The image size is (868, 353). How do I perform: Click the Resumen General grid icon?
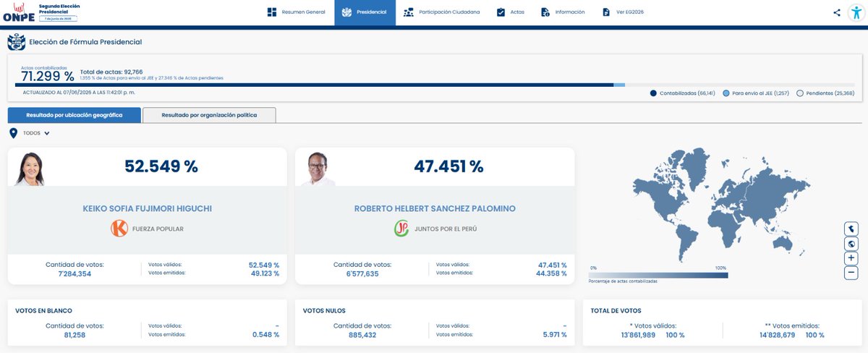tap(272, 12)
